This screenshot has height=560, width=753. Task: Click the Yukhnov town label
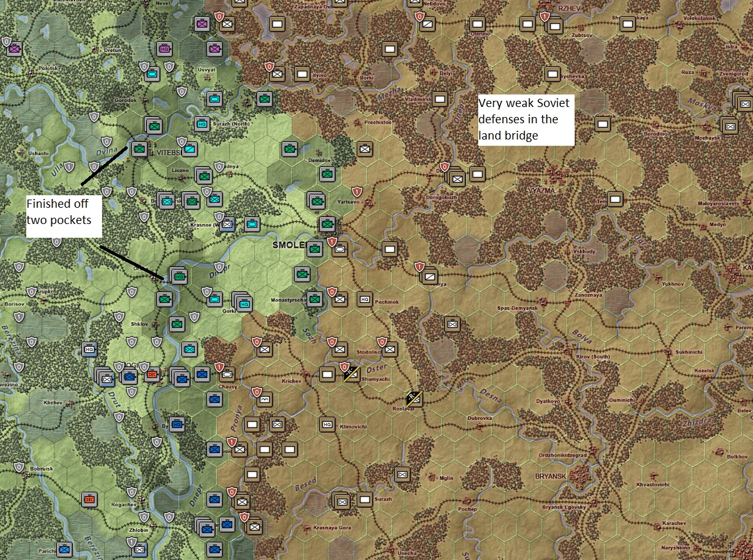672,284
